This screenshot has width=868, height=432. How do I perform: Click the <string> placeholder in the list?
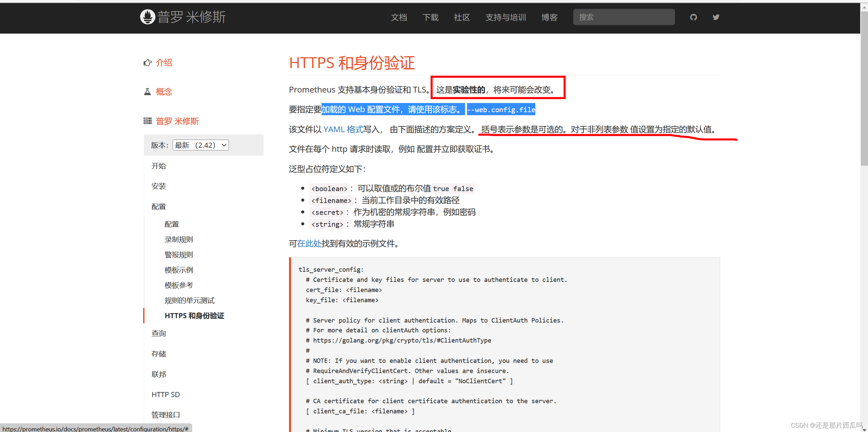pos(327,224)
